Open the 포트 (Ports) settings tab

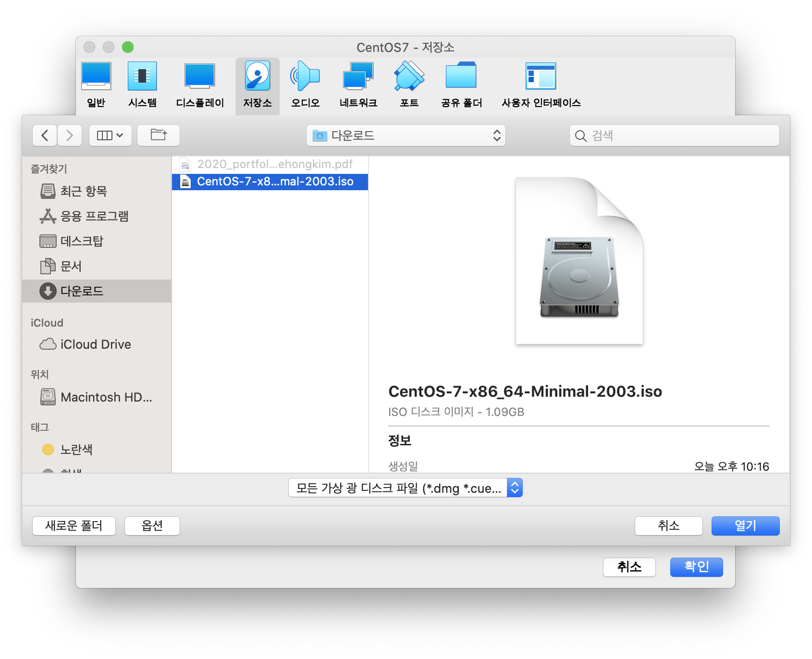(409, 85)
